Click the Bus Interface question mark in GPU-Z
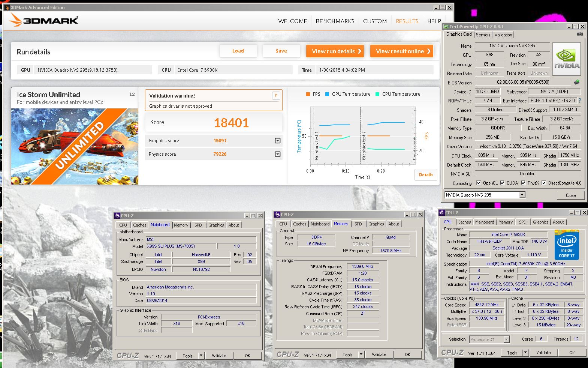588x368 pixels. pos(580,101)
